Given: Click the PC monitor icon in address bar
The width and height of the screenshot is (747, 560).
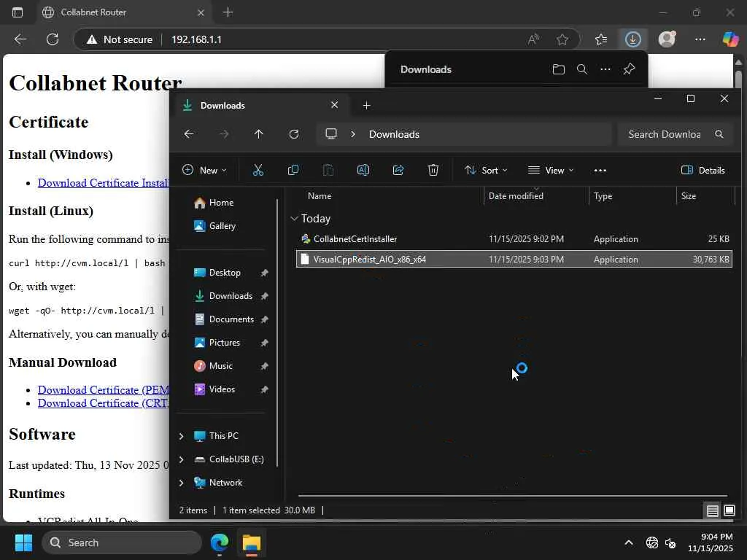Looking at the screenshot, I should pyautogui.click(x=331, y=134).
